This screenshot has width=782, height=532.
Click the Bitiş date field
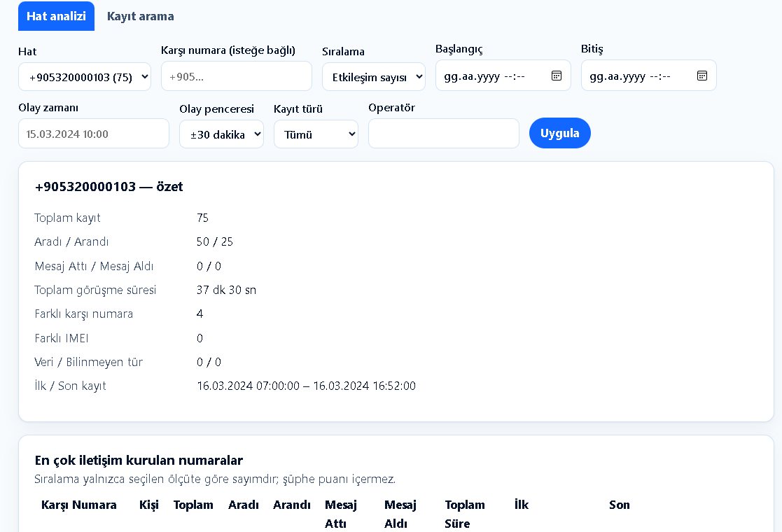point(649,76)
